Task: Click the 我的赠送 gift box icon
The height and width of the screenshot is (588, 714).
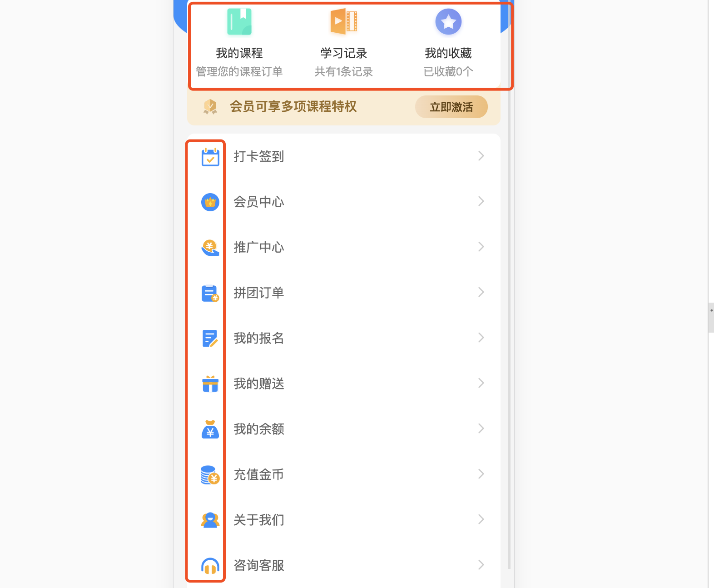Action: click(x=210, y=384)
